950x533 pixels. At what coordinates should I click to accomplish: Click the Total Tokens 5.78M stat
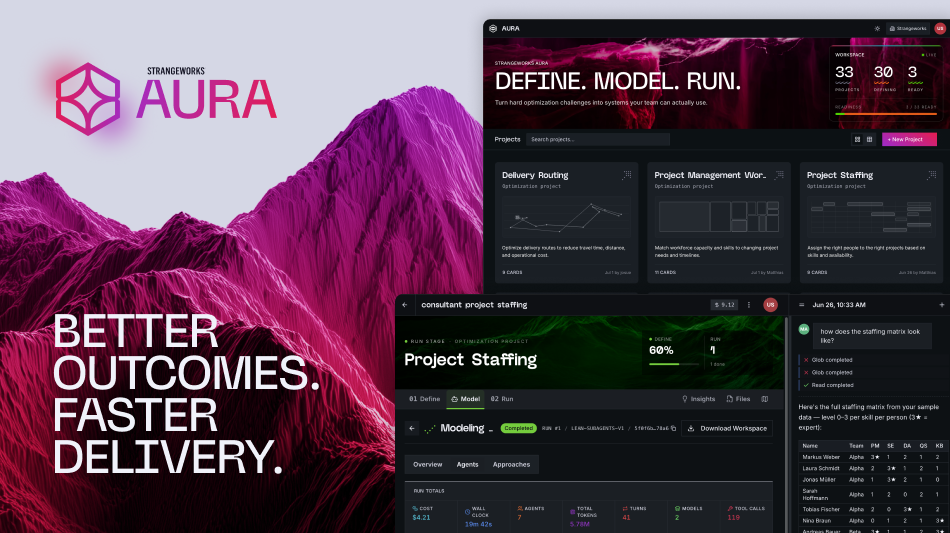coord(587,516)
